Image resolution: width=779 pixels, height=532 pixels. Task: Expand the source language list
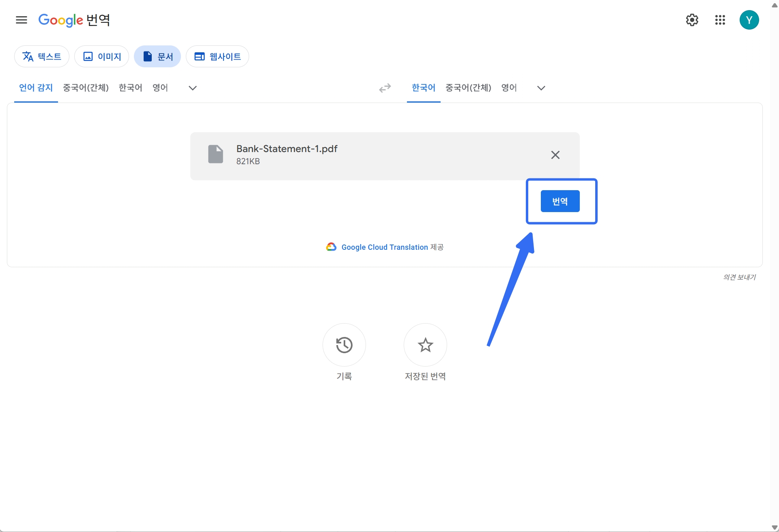point(193,88)
